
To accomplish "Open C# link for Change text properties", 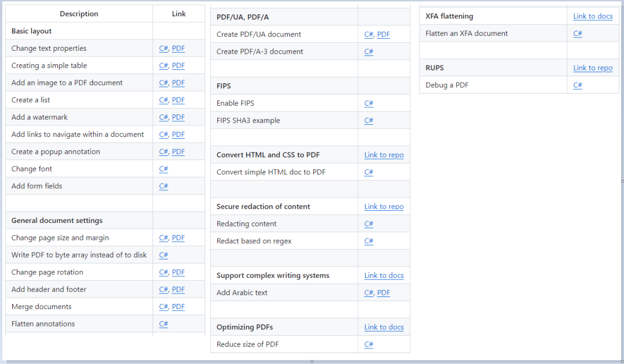I will [163, 48].
